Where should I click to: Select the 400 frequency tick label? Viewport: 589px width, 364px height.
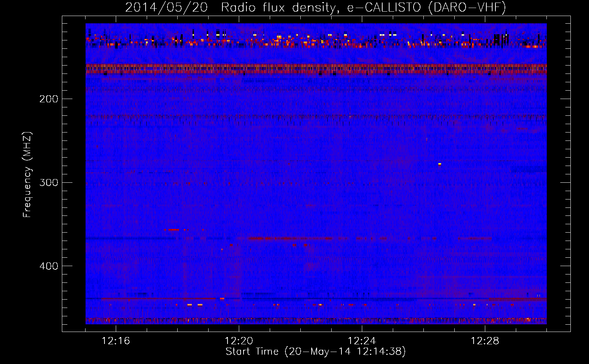[x=49, y=266]
